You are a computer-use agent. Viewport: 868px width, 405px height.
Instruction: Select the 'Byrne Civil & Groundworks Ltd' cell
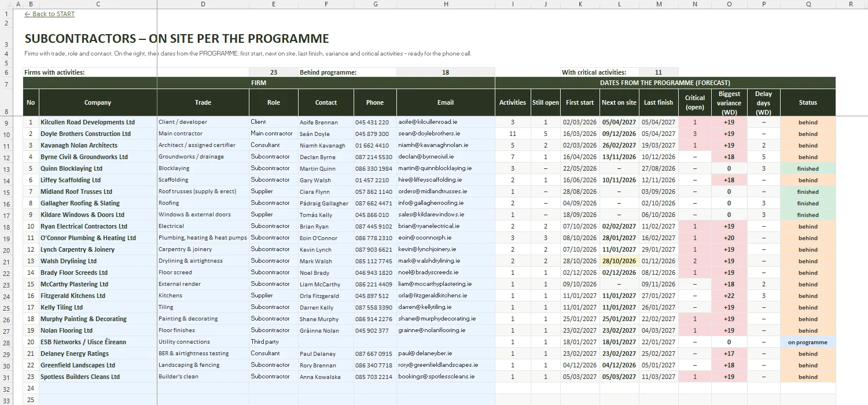(98, 157)
